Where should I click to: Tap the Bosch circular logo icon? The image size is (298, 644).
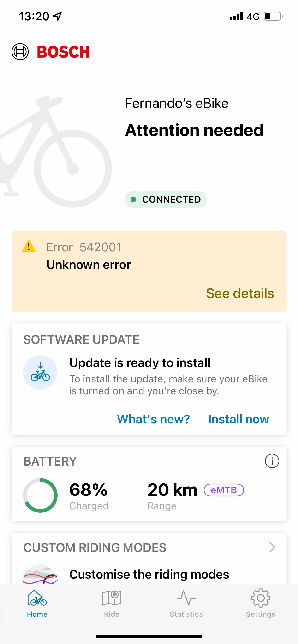click(20, 52)
